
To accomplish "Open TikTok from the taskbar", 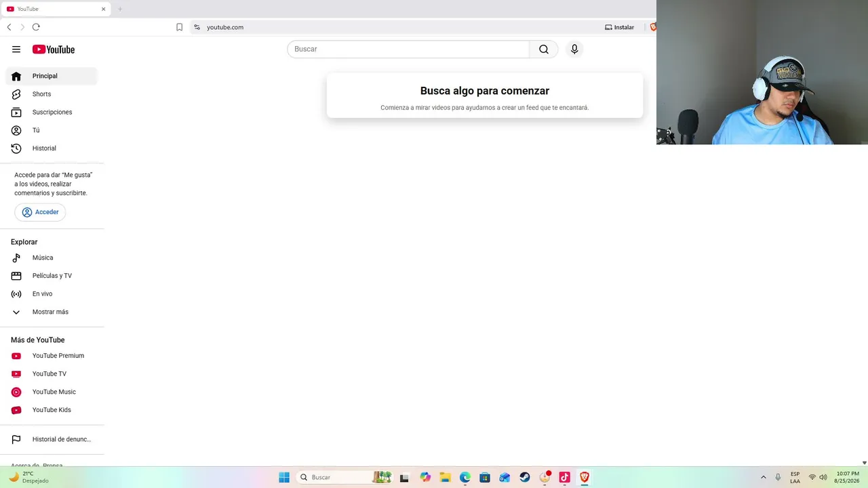I will [564, 477].
